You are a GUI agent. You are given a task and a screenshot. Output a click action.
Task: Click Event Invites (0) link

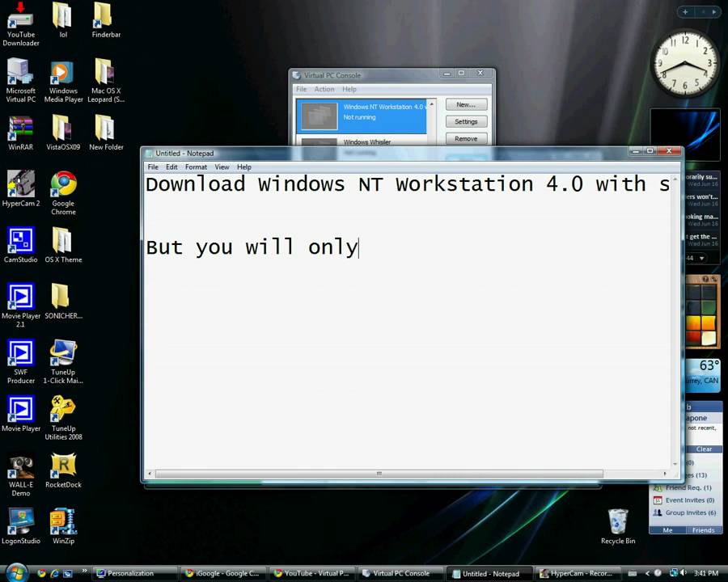coord(690,500)
